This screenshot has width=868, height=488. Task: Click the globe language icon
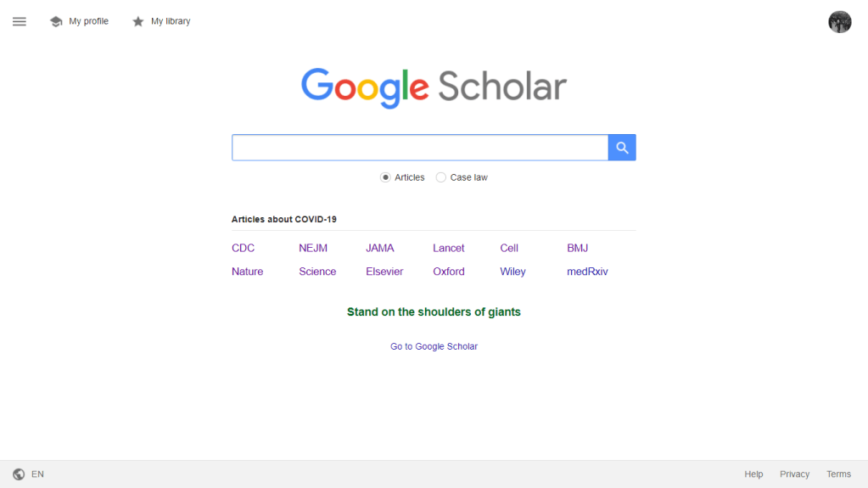(19, 474)
